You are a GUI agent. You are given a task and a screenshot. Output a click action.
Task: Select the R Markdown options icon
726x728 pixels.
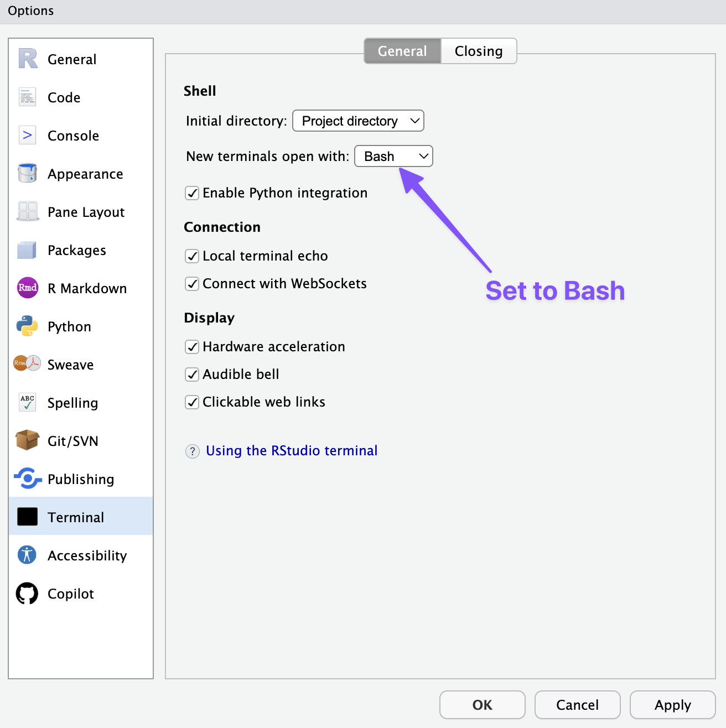point(27,288)
